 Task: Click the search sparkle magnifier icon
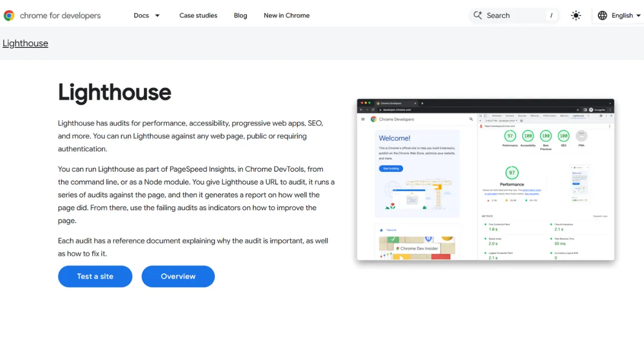point(478,16)
